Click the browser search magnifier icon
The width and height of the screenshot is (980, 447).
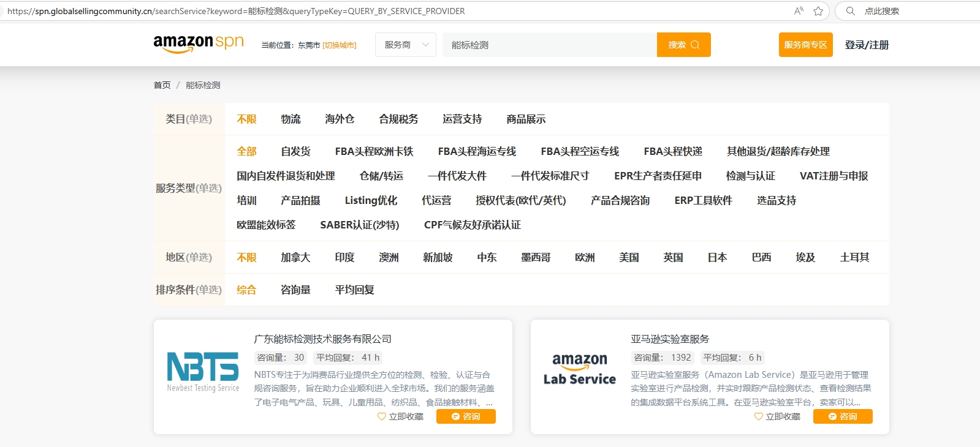pos(850,11)
